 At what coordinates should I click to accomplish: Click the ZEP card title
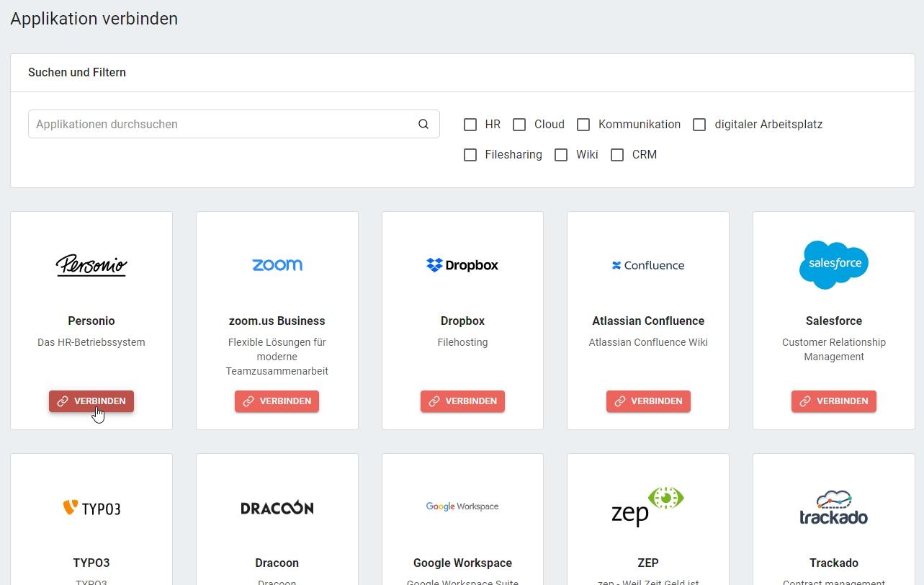(x=648, y=563)
